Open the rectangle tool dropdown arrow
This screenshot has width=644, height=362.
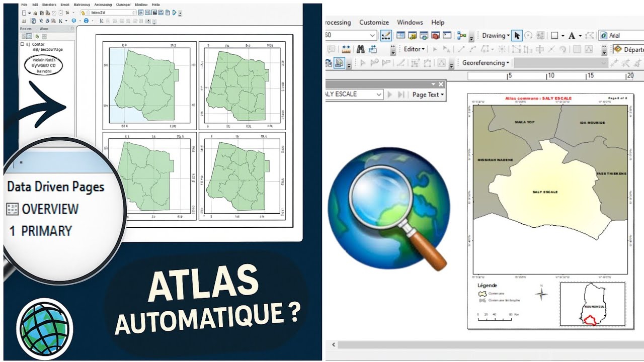tap(562, 36)
